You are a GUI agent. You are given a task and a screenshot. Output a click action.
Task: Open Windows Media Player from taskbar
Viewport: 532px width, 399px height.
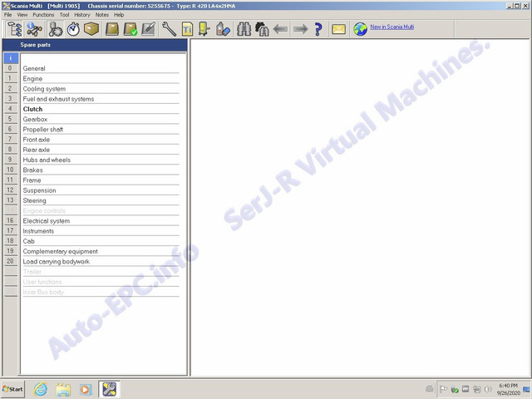(86, 389)
